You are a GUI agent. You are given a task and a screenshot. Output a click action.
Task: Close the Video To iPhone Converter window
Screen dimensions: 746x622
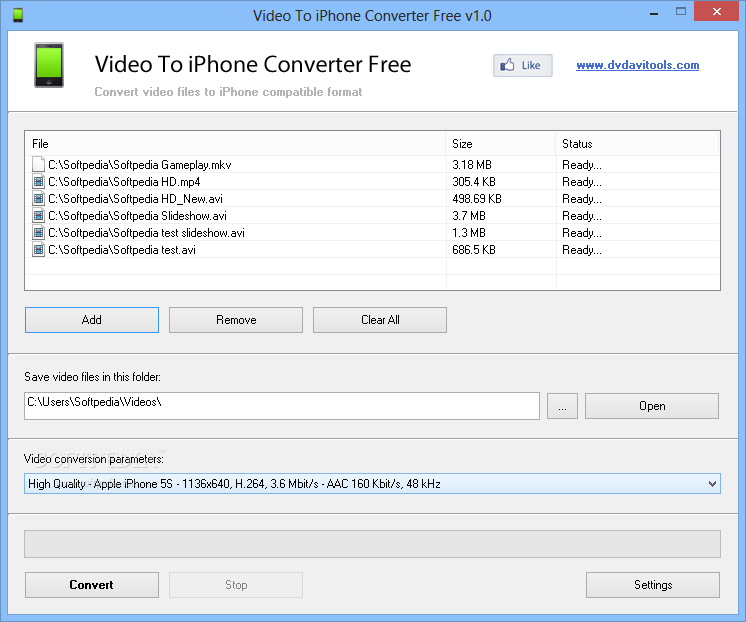717,11
